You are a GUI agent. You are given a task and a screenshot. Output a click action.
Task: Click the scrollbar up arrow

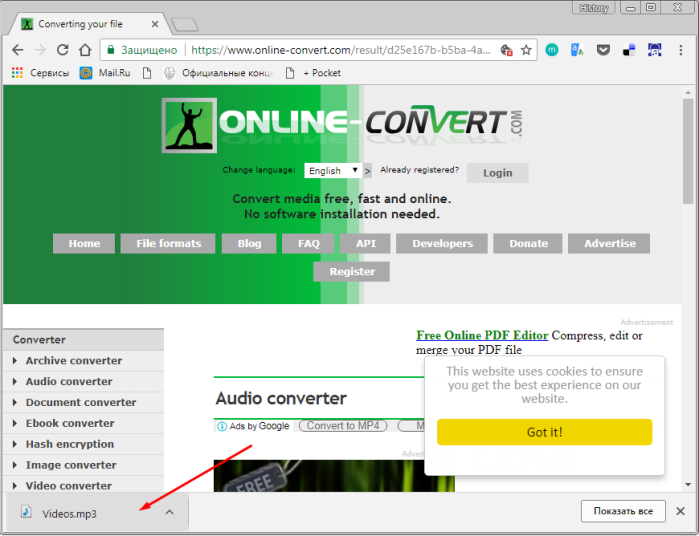click(x=688, y=92)
